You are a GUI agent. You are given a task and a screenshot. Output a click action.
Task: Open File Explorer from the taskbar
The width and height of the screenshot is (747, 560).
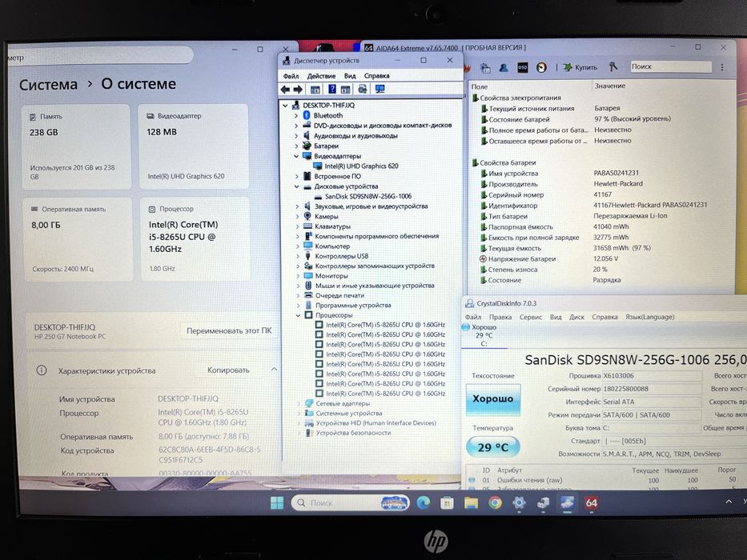(471, 502)
